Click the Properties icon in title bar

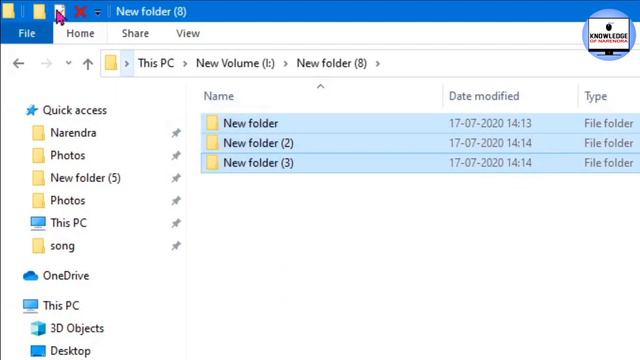(x=60, y=11)
